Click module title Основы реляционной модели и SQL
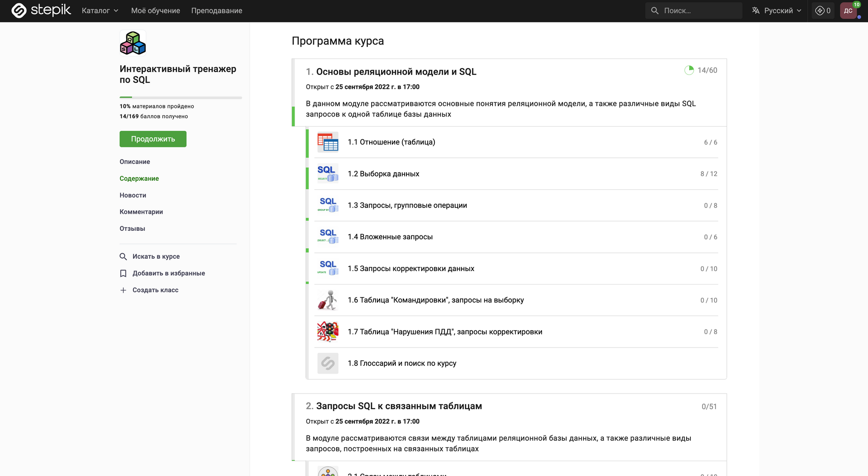Viewport: 868px width, 476px height. click(396, 72)
